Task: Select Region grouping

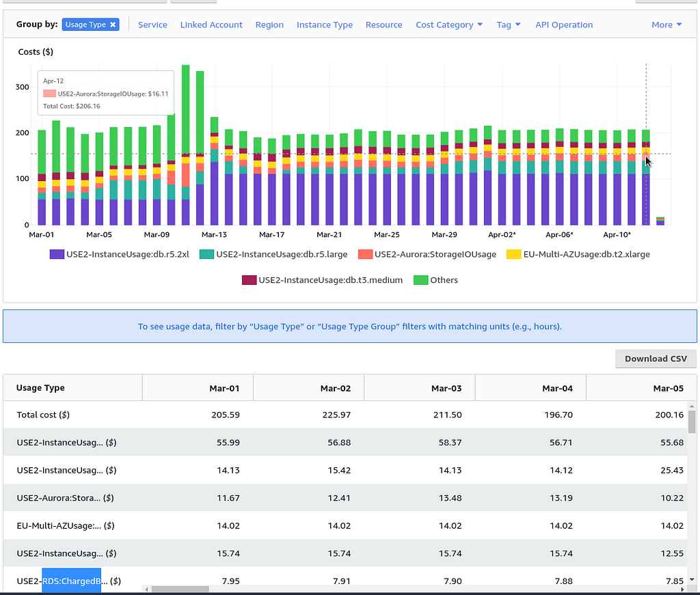Action: (269, 25)
